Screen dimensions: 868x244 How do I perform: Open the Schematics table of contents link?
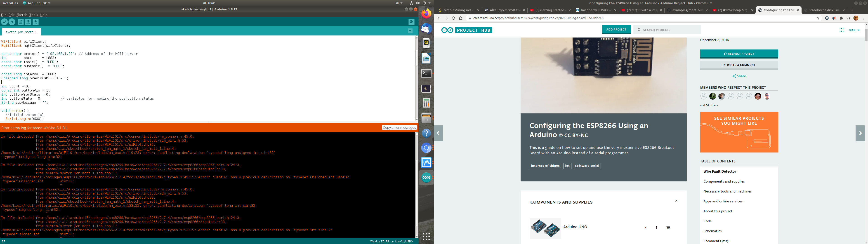712,231
